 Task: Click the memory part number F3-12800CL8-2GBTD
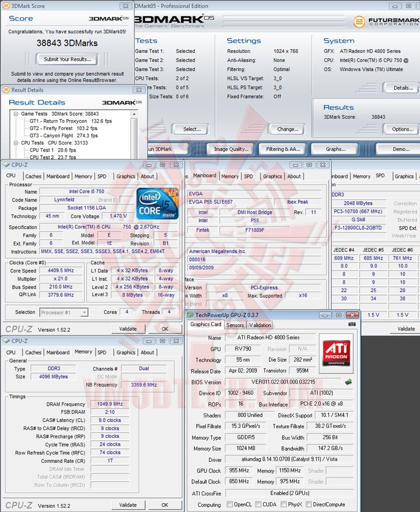coord(358,227)
